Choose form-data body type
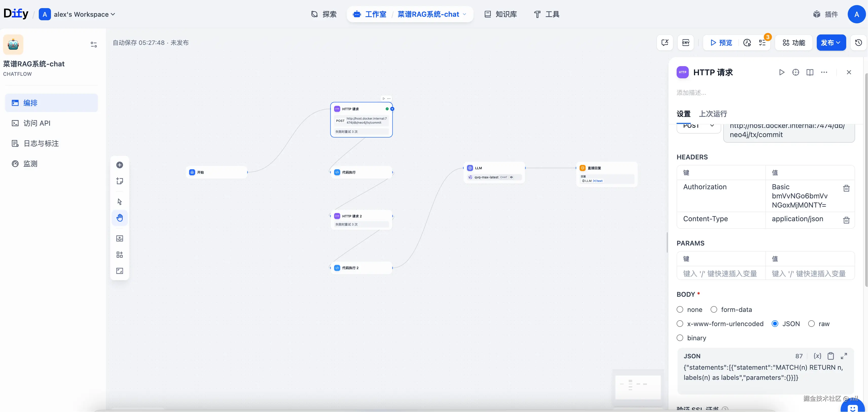This screenshot has height=412, width=868. click(x=714, y=310)
